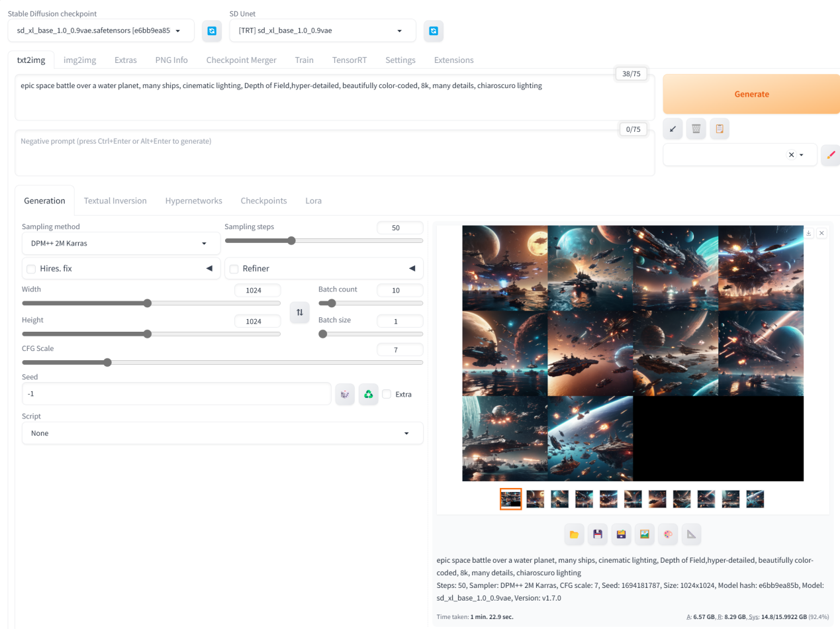Open the Sampling method dropdown
Viewport: 840px width, 629px height.
[120, 244]
